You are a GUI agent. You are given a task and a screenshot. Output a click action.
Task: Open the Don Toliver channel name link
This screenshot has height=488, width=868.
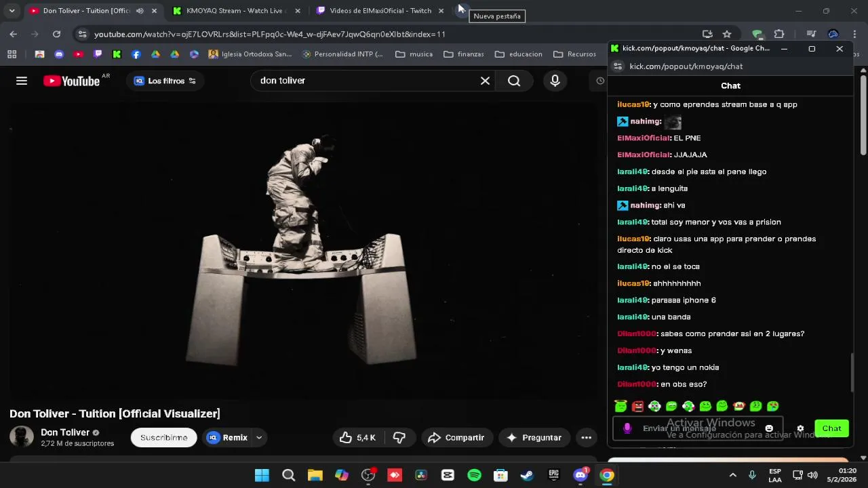[65, 432]
